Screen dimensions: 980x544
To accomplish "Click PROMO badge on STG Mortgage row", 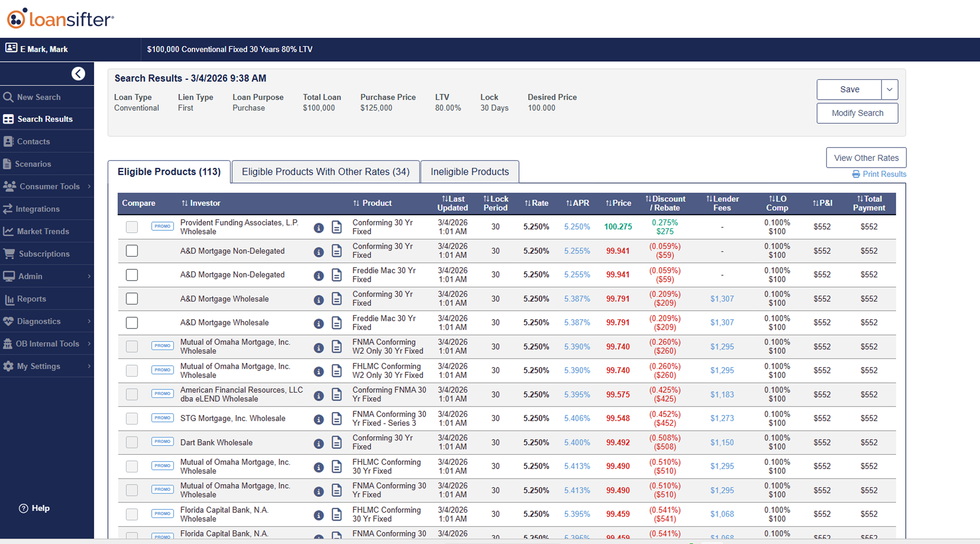I will [162, 418].
